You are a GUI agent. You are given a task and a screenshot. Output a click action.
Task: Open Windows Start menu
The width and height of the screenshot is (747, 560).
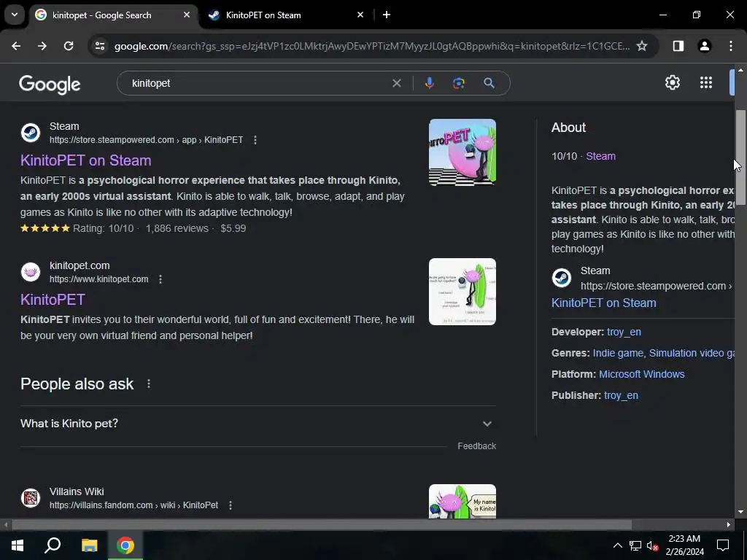pyautogui.click(x=18, y=545)
